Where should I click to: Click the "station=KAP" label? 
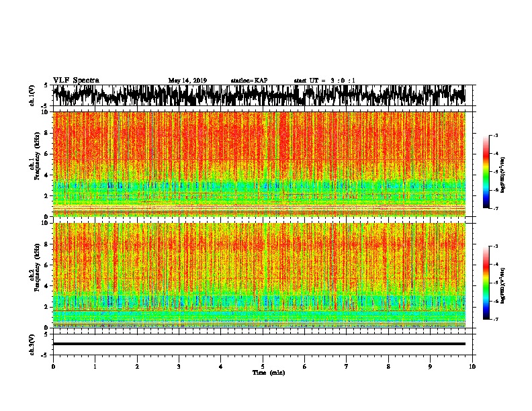[249, 81]
